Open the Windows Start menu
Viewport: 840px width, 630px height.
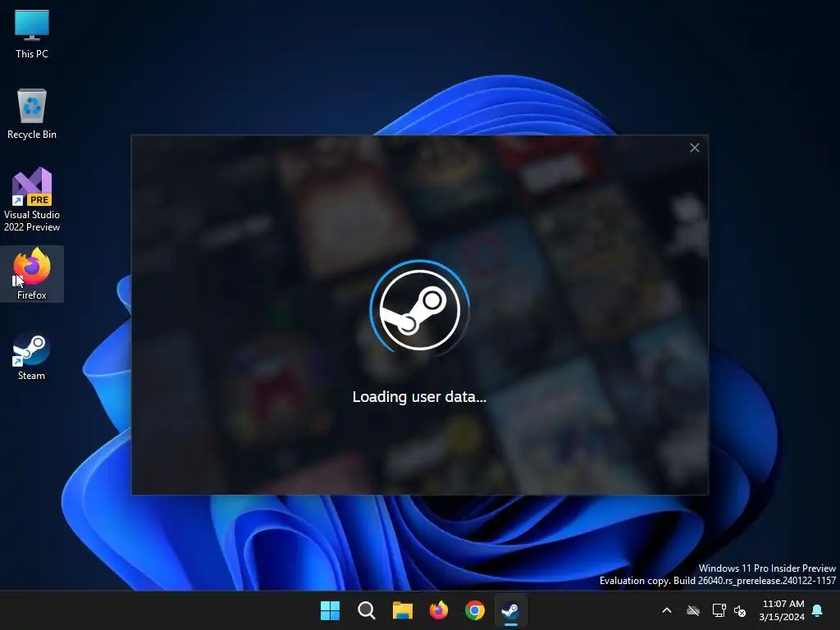tap(330, 610)
